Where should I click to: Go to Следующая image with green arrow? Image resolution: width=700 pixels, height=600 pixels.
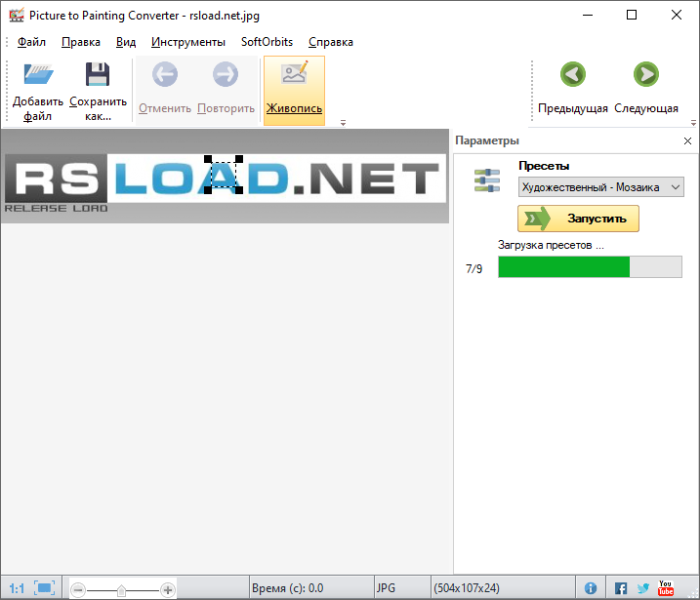click(646, 74)
